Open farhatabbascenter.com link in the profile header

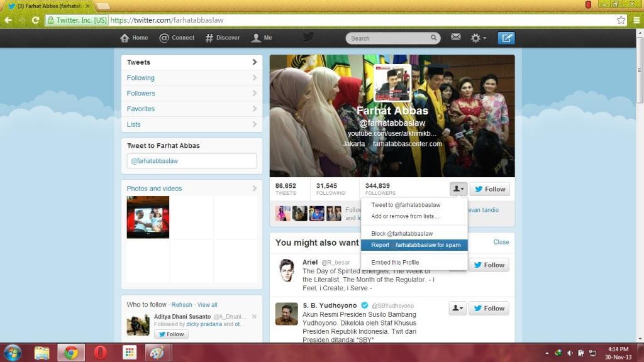[x=408, y=144]
